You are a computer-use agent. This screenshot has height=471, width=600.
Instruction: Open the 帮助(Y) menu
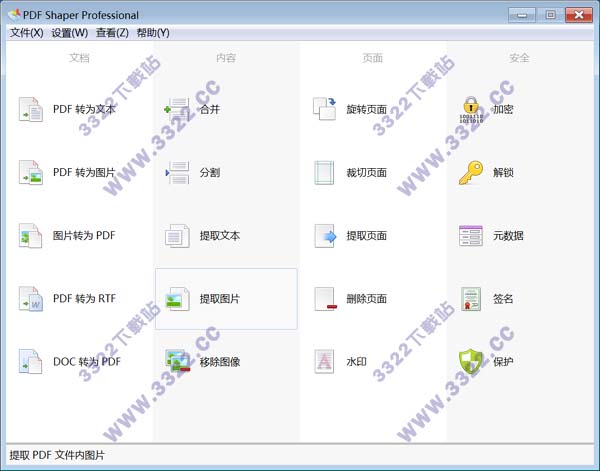pos(153,33)
